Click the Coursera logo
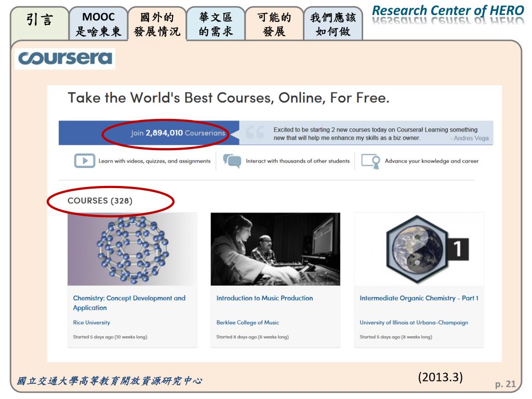Viewport: 532px width, 399px height. 65,58
